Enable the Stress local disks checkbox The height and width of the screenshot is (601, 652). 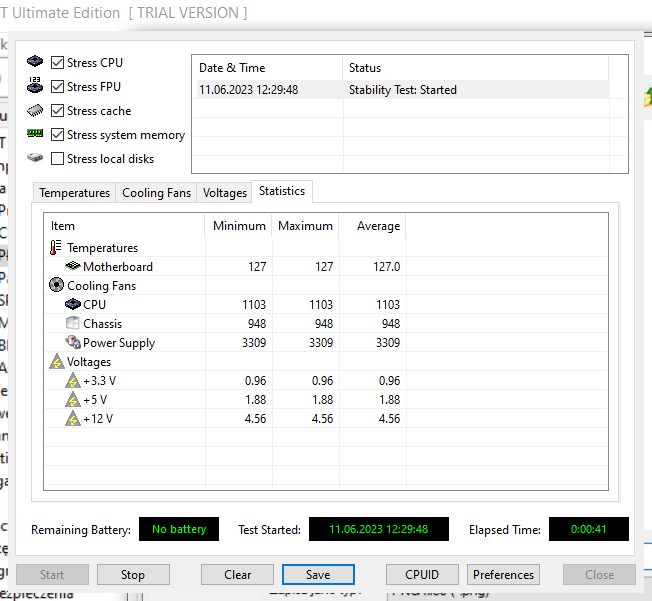[57, 159]
